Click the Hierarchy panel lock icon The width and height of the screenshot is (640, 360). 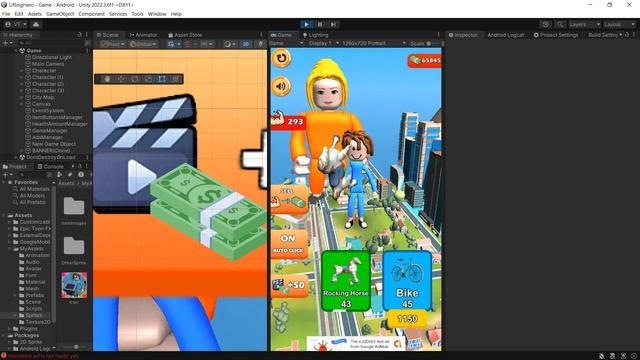80,35
